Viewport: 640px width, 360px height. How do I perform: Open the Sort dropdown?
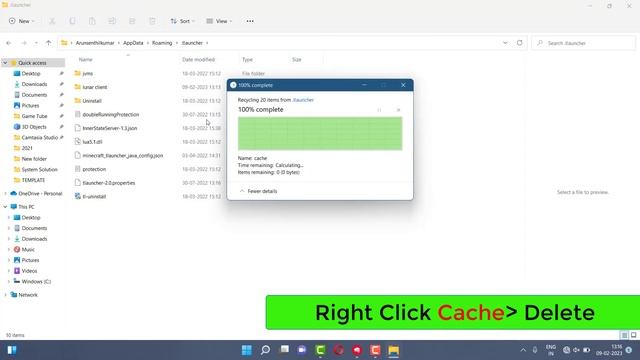pyautogui.click(x=182, y=21)
